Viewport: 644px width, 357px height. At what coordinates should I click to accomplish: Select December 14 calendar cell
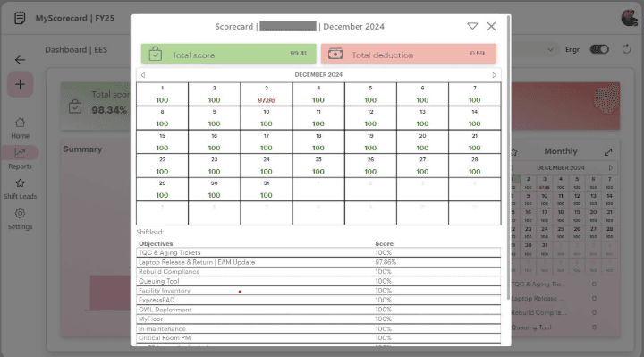pyautogui.click(x=474, y=118)
